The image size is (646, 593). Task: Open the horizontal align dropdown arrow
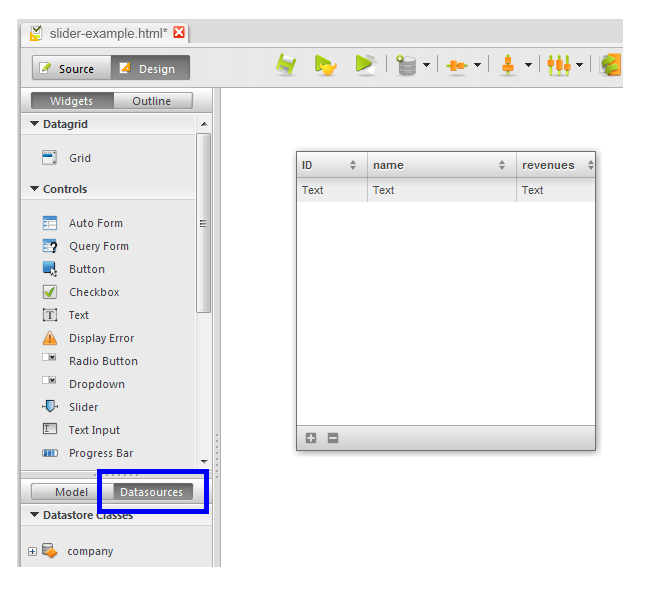coord(477,65)
